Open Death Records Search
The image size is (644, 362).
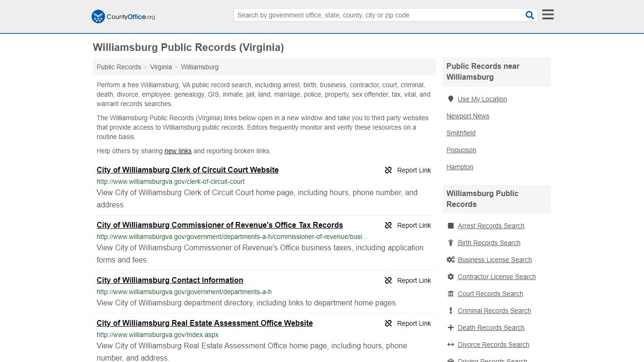pos(491,328)
